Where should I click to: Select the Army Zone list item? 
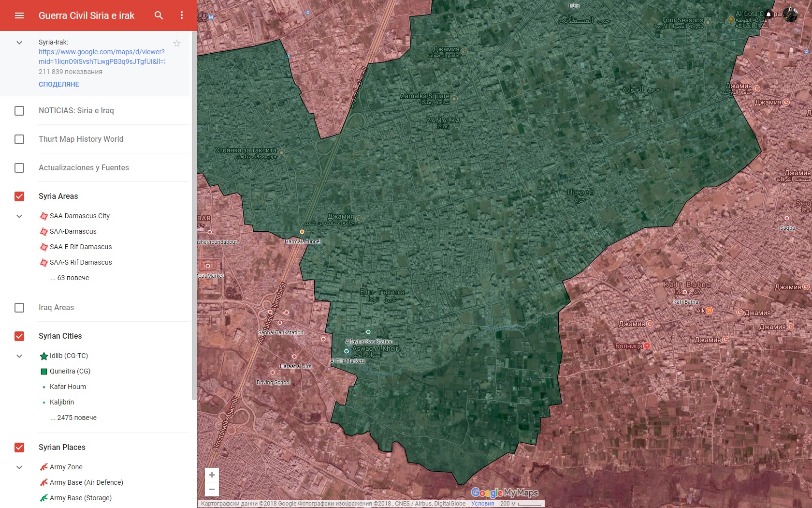[x=66, y=467]
